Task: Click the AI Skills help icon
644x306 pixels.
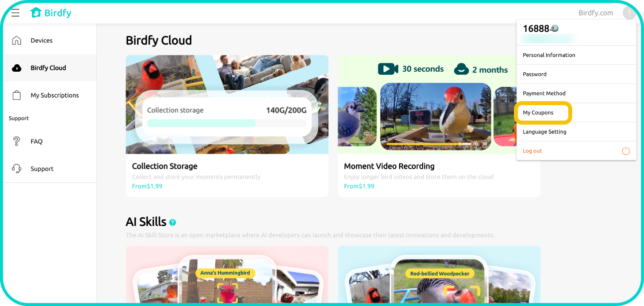Action: point(172,222)
